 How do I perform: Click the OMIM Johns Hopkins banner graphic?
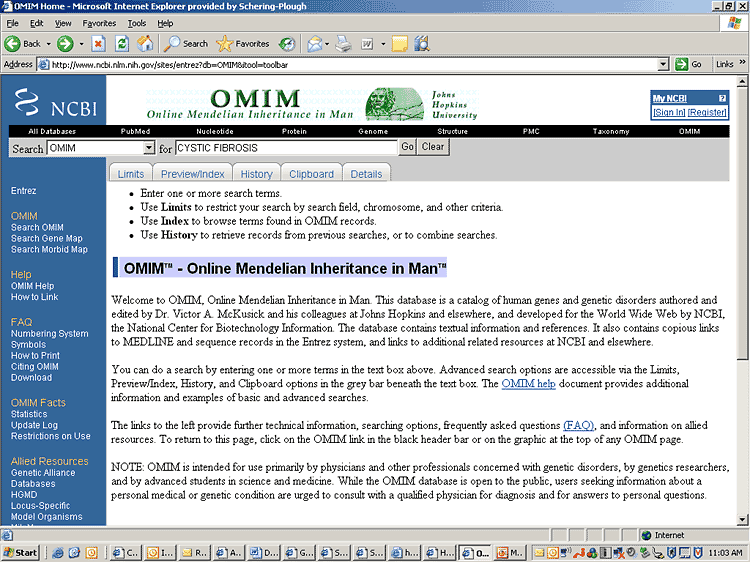[312, 103]
